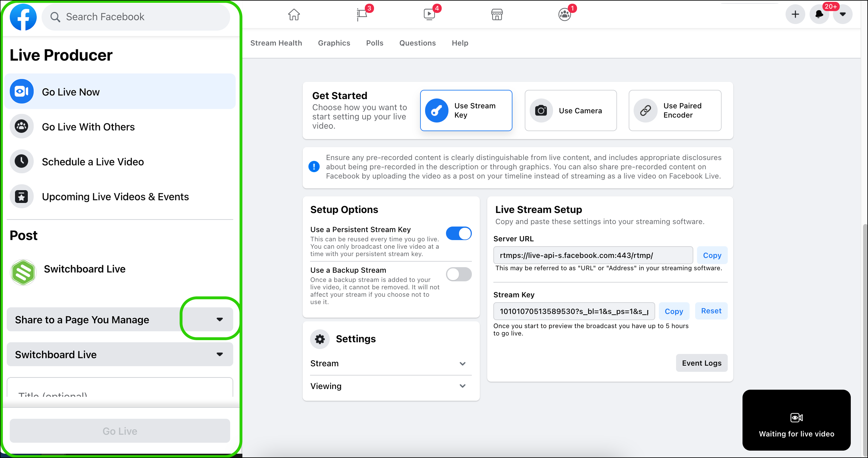This screenshot has width=868, height=458.
Task: Click the Go Live Now icon
Action: click(x=22, y=91)
